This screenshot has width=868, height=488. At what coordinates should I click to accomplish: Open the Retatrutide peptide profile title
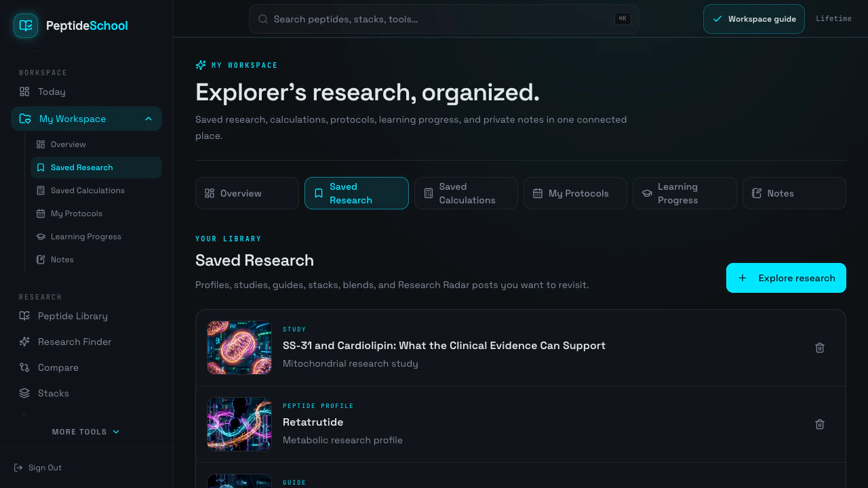point(313,422)
